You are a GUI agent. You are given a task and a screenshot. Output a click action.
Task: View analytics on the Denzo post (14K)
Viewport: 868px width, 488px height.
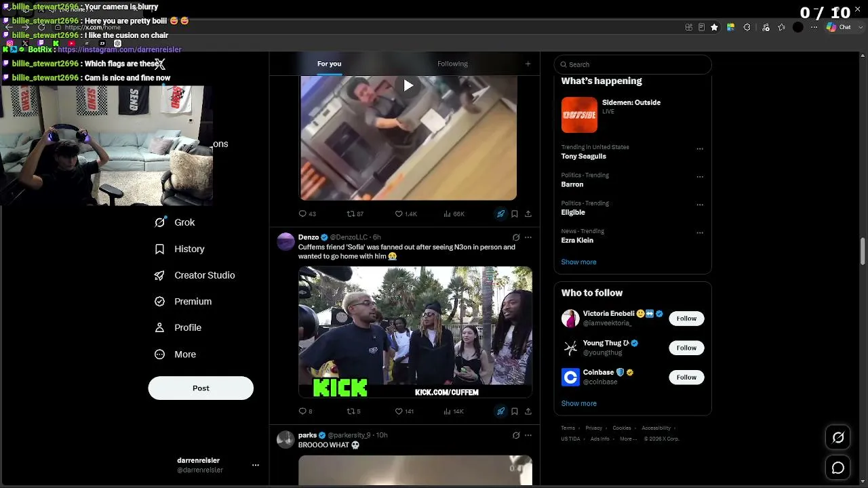click(453, 411)
